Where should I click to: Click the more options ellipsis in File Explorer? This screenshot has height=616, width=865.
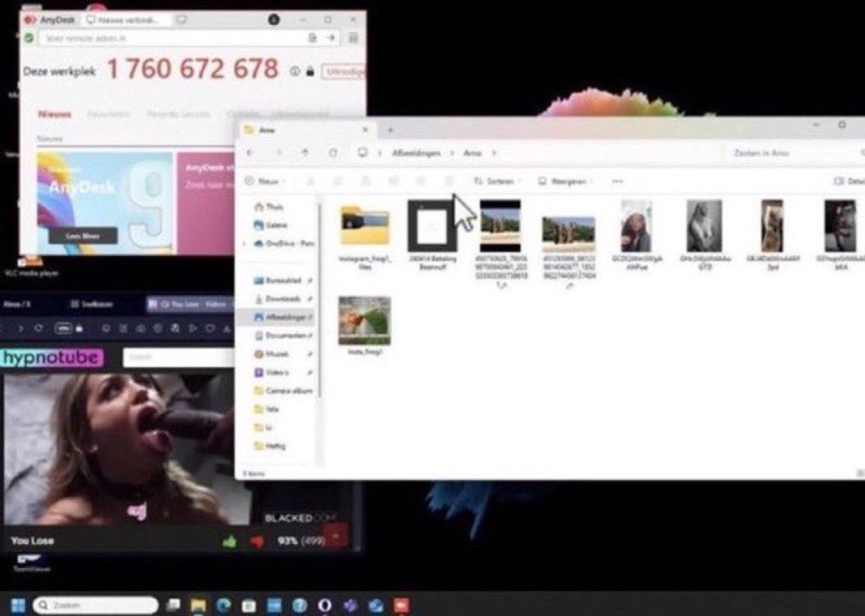pos(617,181)
